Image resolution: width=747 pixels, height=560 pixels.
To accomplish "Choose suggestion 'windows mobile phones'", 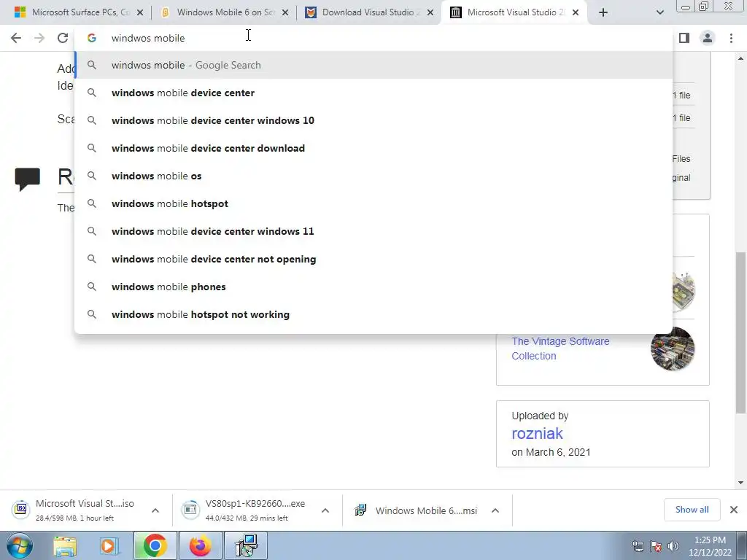I will tap(373, 287).
